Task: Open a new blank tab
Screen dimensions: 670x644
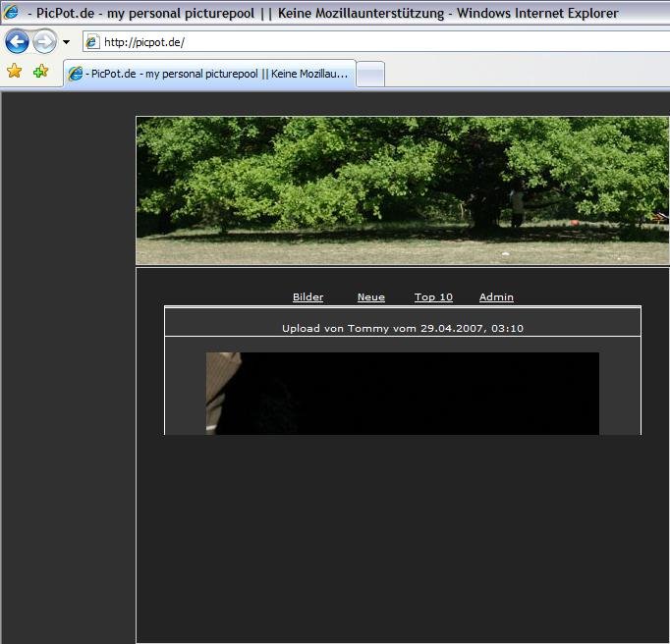Action: [369, 74]
